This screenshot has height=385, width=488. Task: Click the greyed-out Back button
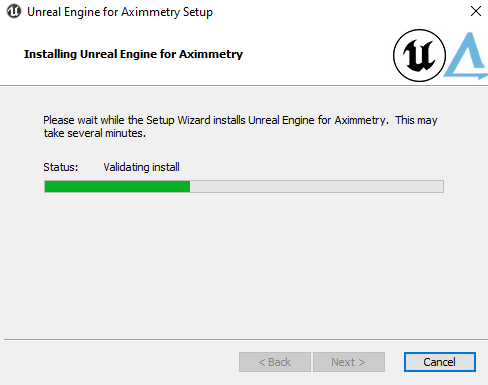click(275, 362)
